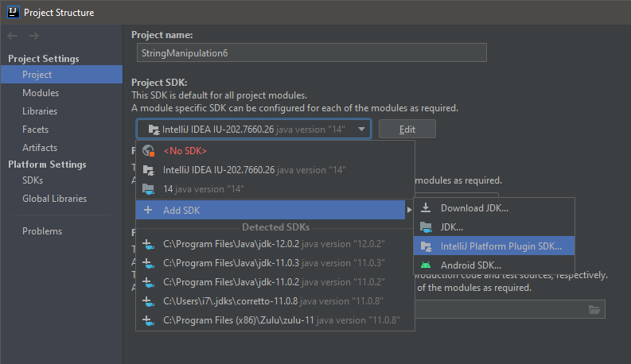The width and height of the screenshot is (631, 364).
Task: Open Global Libraries in sidebar
Action: tap(61, 199)
